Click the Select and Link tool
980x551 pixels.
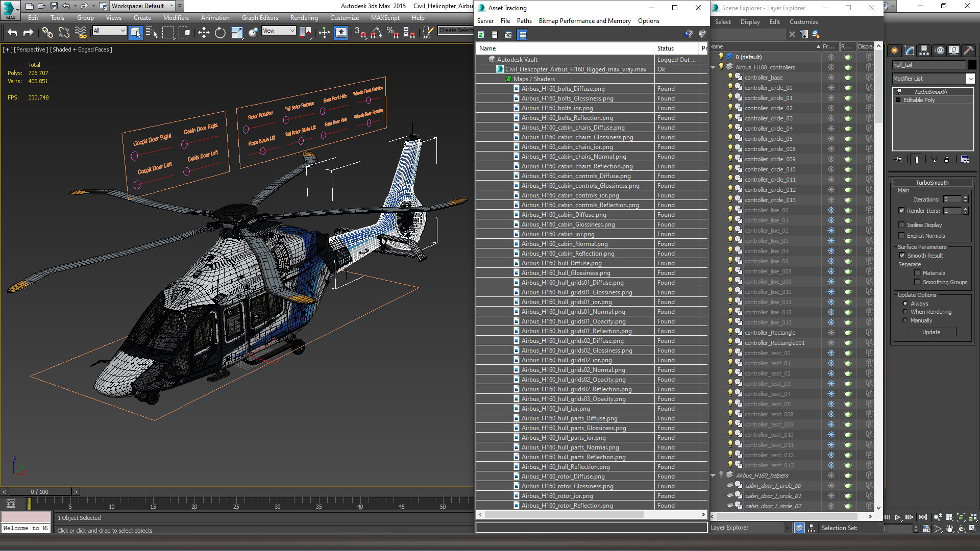coord(47,33)
